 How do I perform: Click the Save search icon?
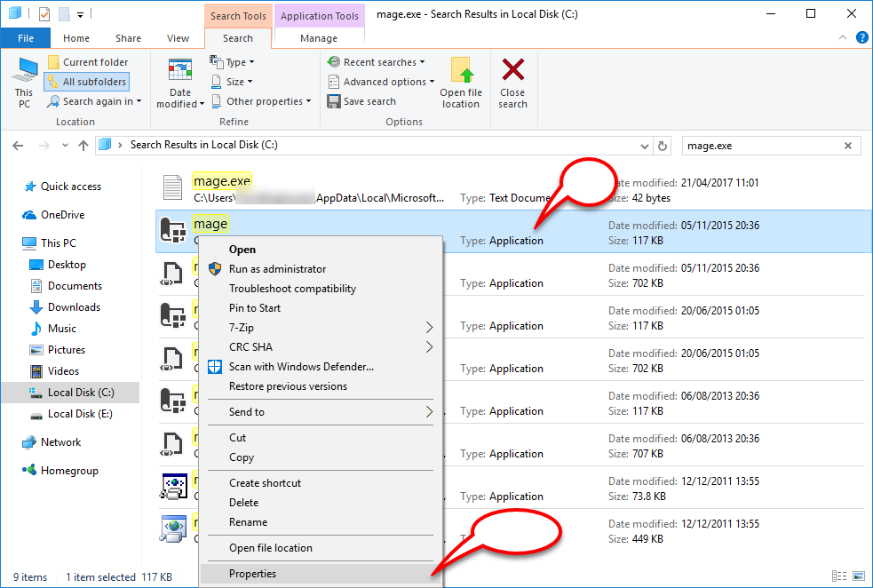(334, 101)
